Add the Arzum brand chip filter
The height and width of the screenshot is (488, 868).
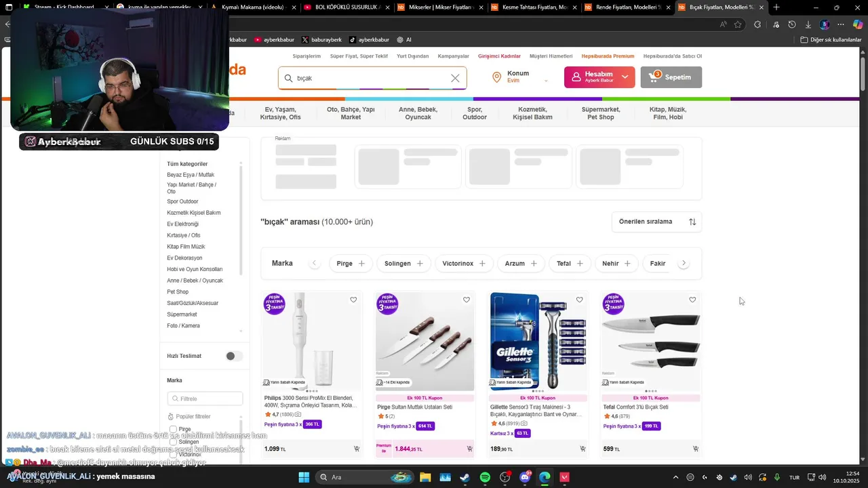[521, 263]
